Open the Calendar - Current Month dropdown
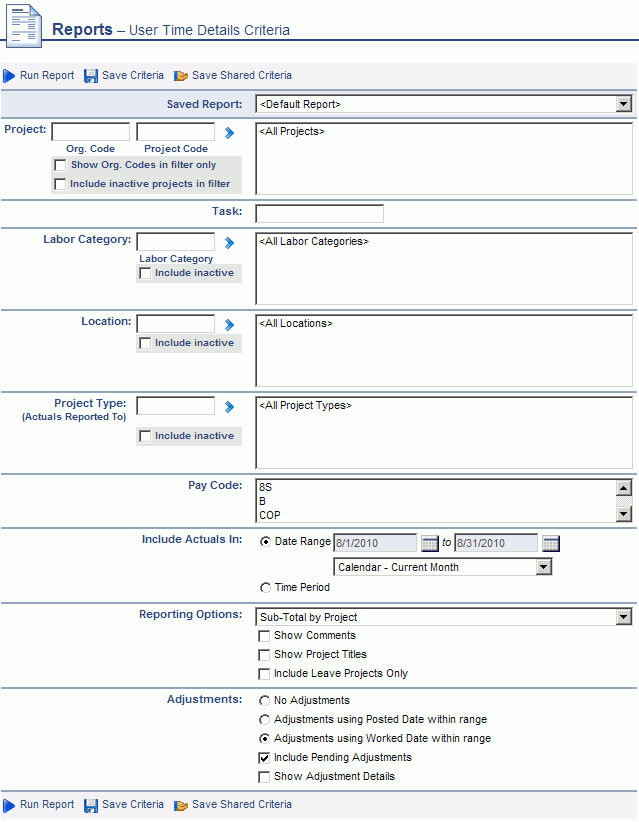This screenshot has height=822, width=639. point(442,567)
